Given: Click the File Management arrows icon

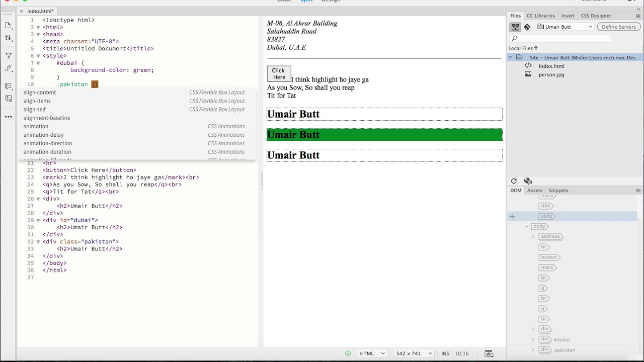Looking at the screenshot, I should pos(8,38).
